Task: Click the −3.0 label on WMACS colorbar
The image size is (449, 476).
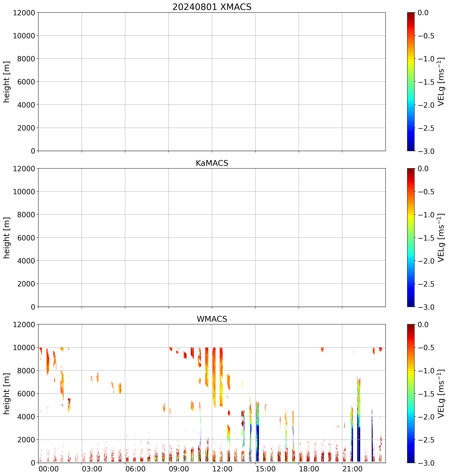Action: pyautogui.click(x=426, y=463)
